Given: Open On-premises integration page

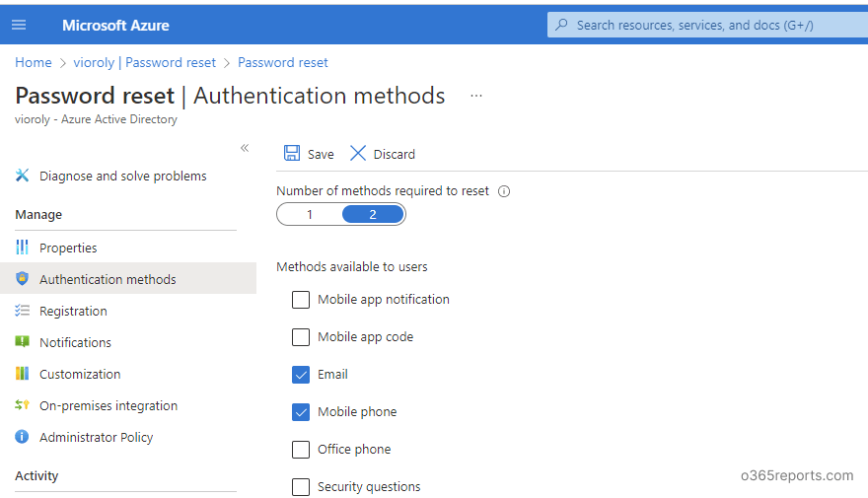Looking at the screenshot, I should tap(108, 405).
